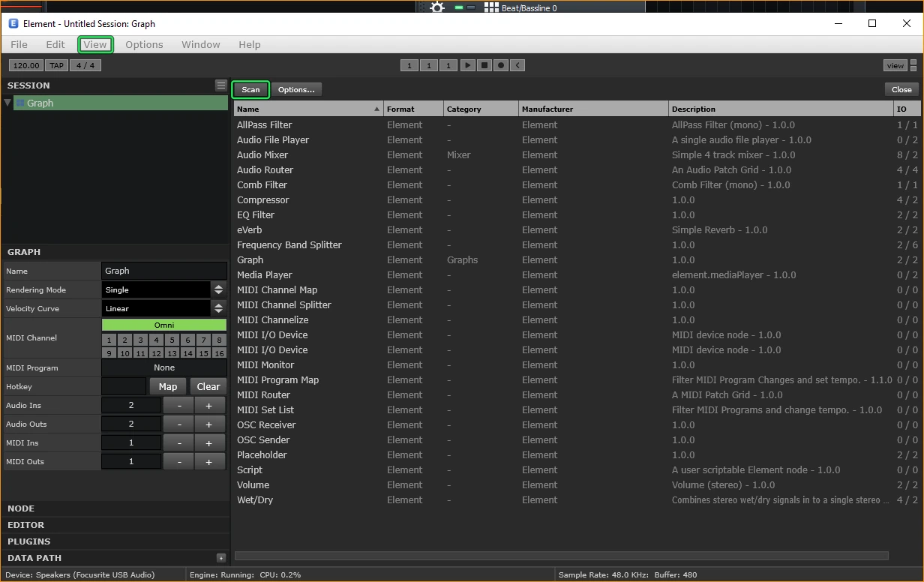Click the view button in toolbar
The height and width of the screenshot is (582, 924).
pyautogui.click(x=895, y=65)
